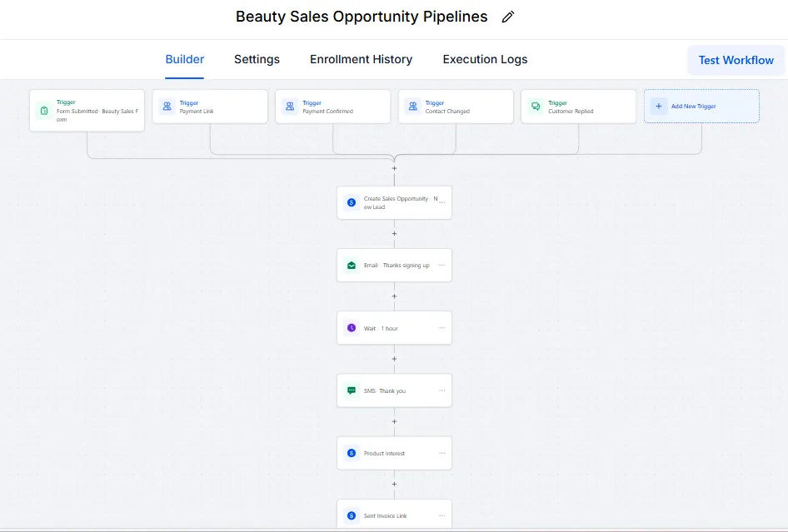Open options menu for SMS step
Screen dimensions: 788x532
click(441, 390)
